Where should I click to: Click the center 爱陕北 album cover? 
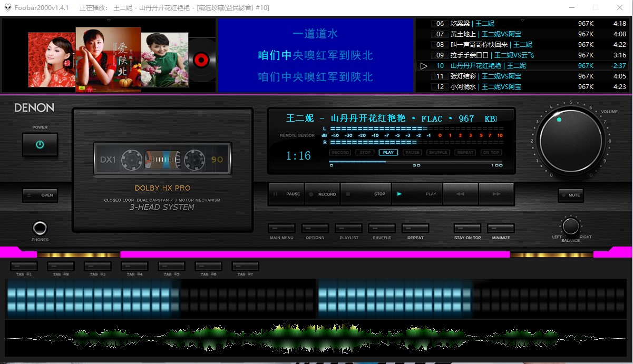pos(109,58)
